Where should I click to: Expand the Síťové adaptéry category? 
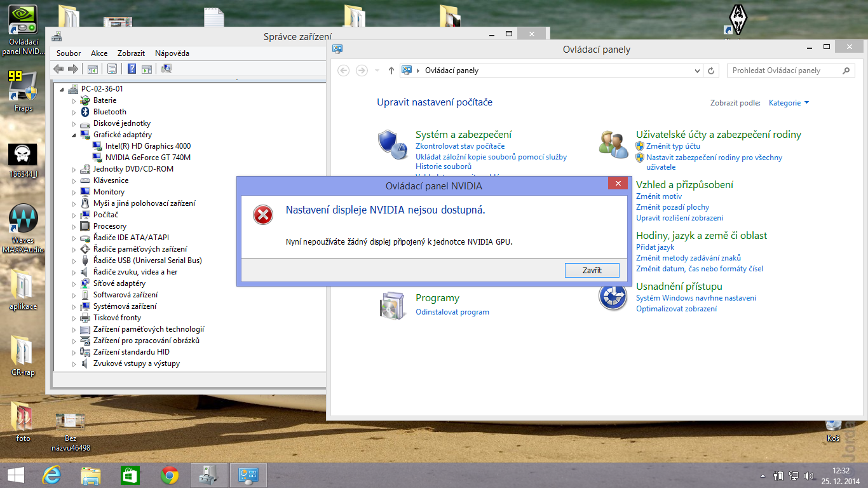[x=74, y=283]
